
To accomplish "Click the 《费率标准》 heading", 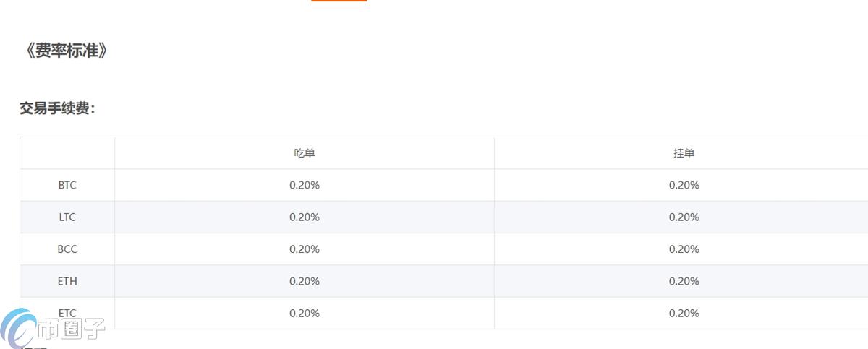I will pos(65,51).
